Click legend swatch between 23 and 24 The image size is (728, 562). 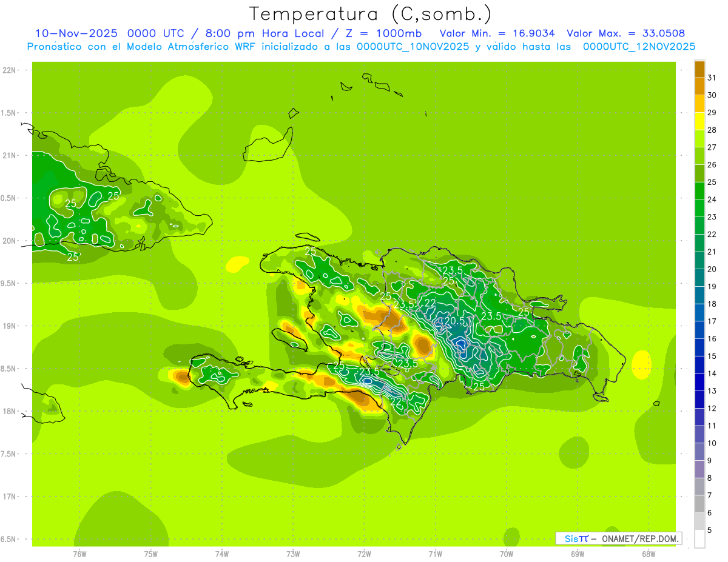[x=699, y=209]
